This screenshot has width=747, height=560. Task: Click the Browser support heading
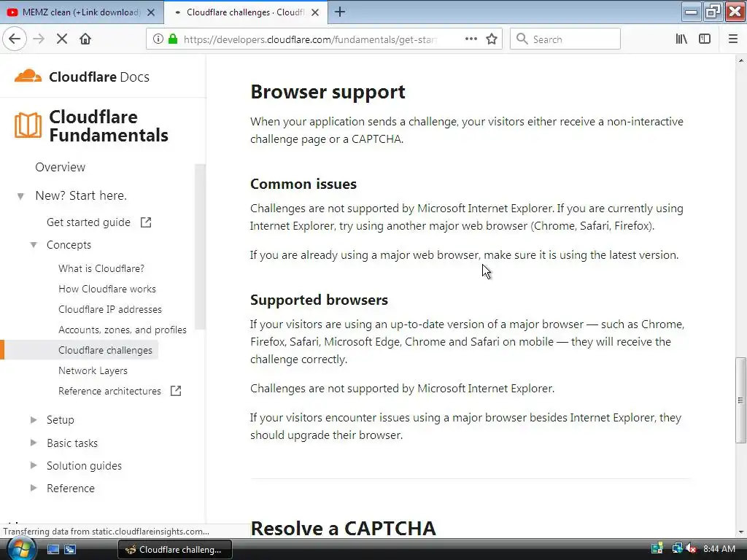point(328,92)
